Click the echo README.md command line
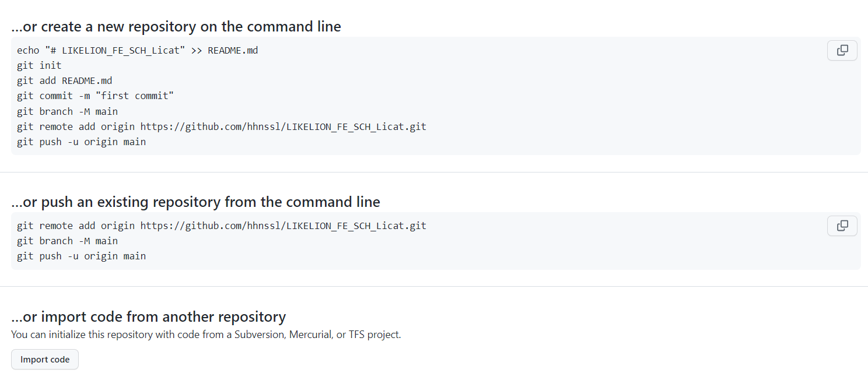This screenshot has height=373, width=868. [x=137, y=51]
